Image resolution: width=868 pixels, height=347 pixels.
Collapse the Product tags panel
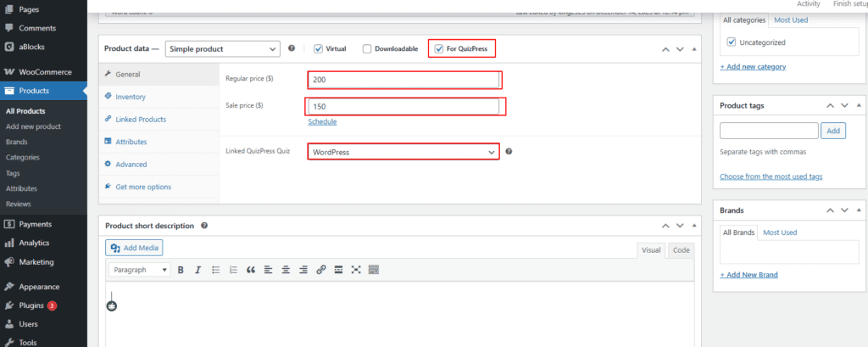pos(859,105)
